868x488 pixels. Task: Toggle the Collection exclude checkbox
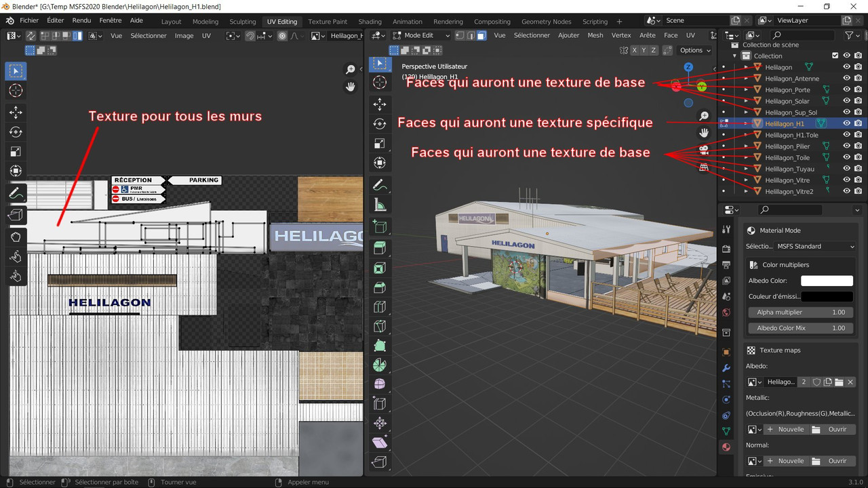[835, 56]
